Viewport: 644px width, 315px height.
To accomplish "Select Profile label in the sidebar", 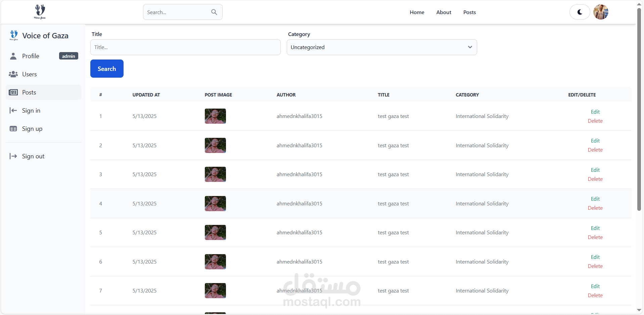I will [x=31, y=56].
